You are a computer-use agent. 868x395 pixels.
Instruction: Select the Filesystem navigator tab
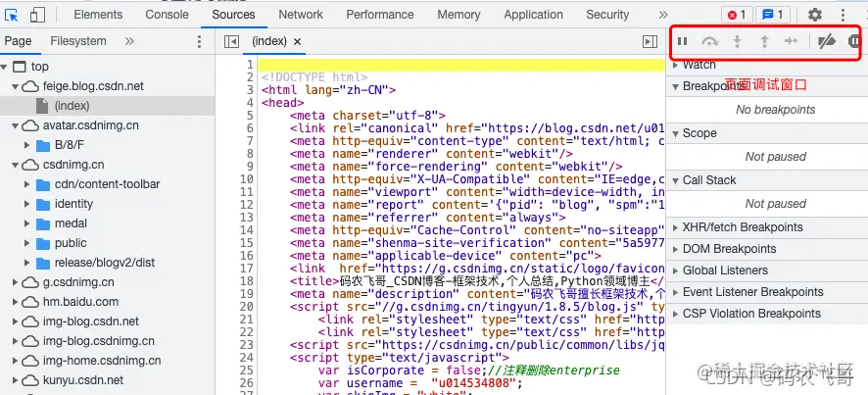coord(78,41)
